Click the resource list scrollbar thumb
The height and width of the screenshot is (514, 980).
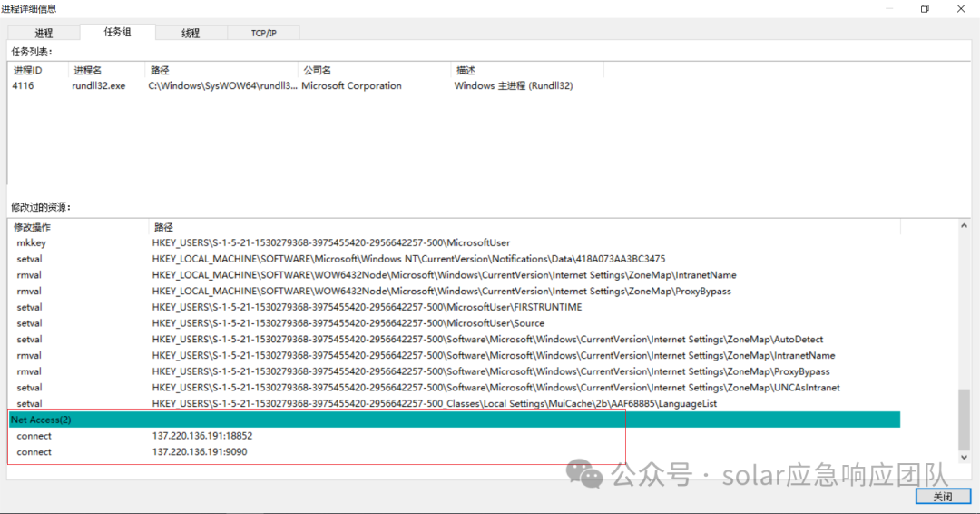pos(965,419)
